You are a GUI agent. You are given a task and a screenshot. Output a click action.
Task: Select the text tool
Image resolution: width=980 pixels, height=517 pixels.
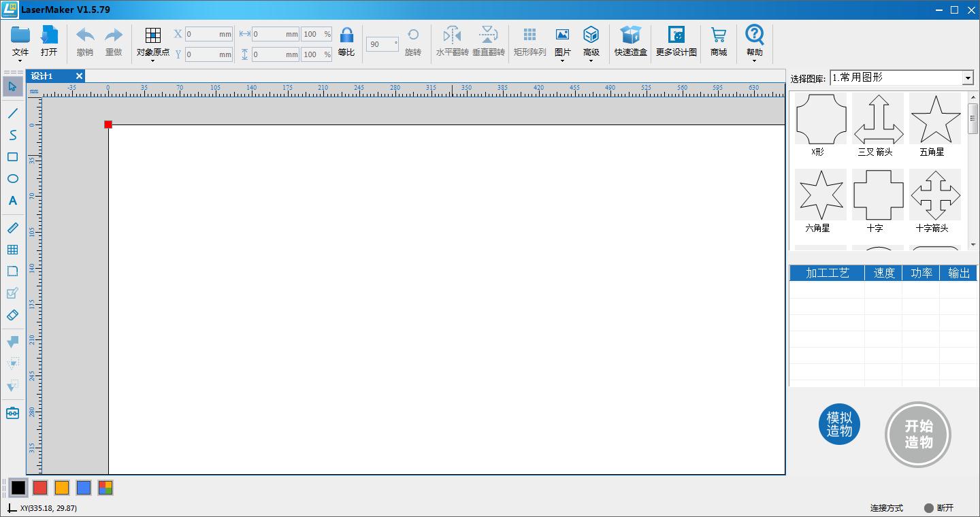12,201
